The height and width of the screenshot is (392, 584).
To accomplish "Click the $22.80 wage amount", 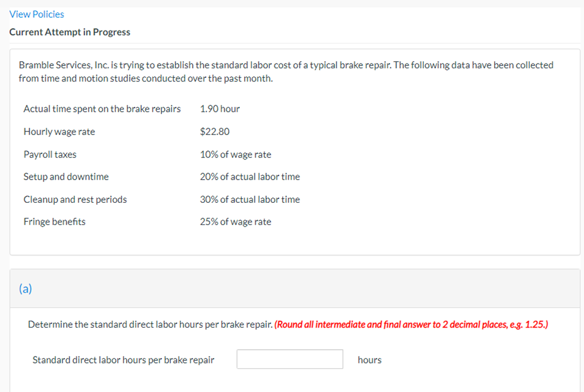I will [x=213, y=131].
